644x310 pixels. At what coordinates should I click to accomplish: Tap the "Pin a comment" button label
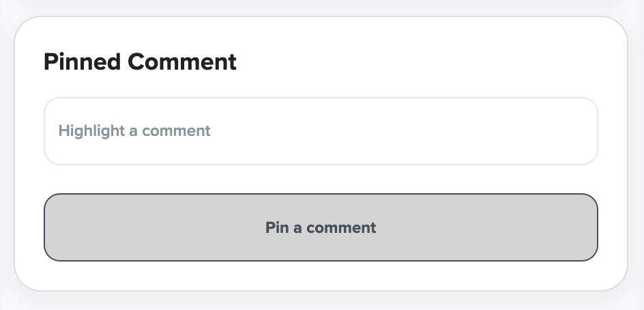321,227
